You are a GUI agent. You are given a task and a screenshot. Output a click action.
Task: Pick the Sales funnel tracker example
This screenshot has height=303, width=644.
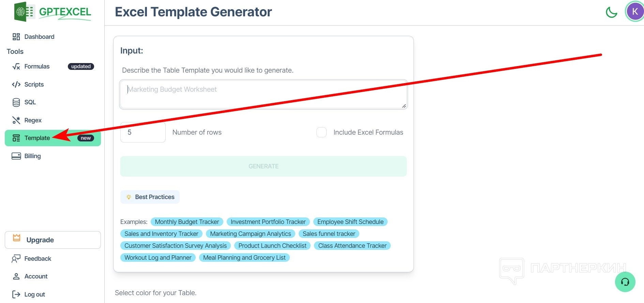pos(329,234)
